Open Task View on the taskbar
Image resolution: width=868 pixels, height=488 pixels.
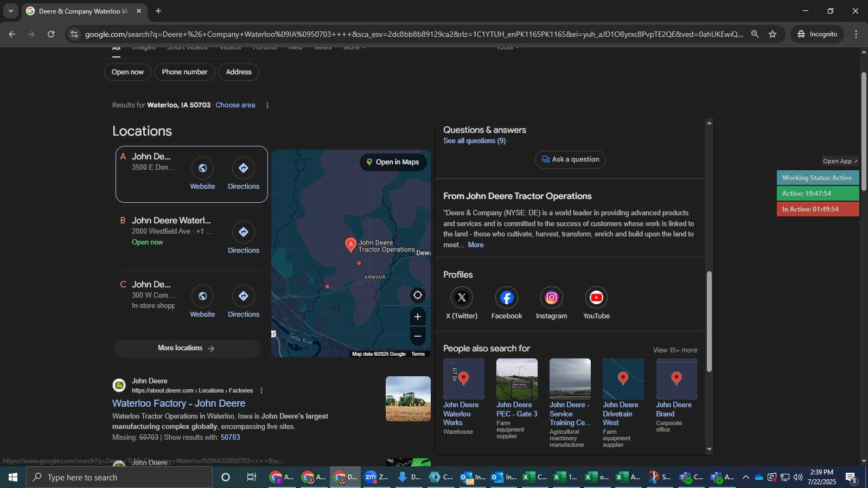click(252, 477)
